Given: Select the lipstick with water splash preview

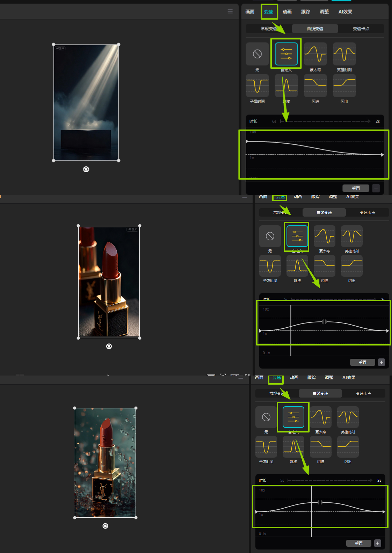Looking at the screenshot, I should click(105, 463).
